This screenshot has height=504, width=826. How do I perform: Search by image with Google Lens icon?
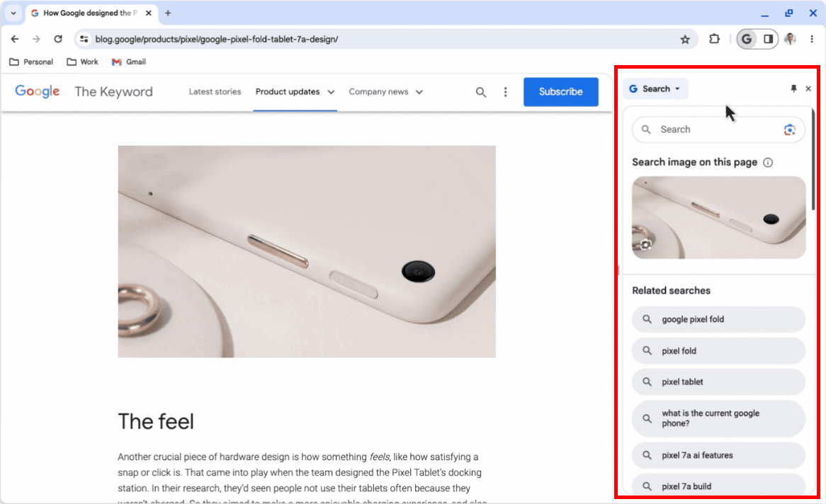click(x=789, y=130)
